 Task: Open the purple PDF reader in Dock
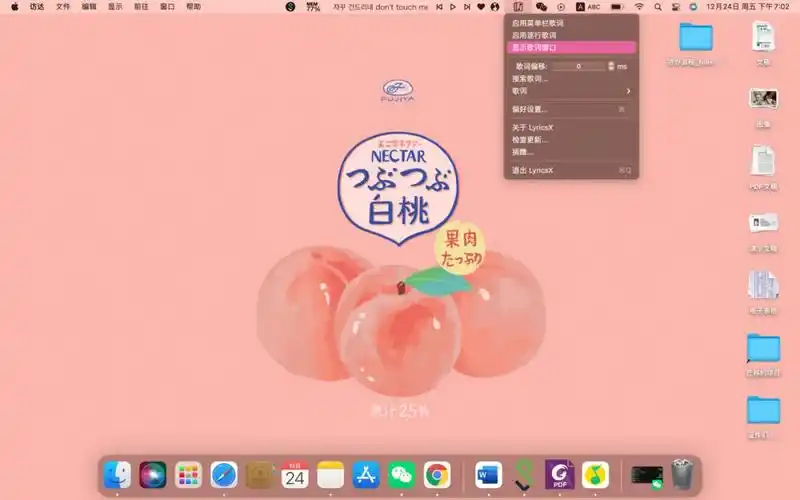tap(560, 474)
